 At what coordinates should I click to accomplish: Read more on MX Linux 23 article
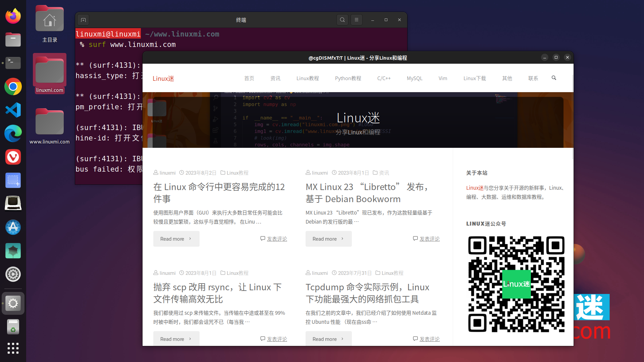click(x=329, y=239)
